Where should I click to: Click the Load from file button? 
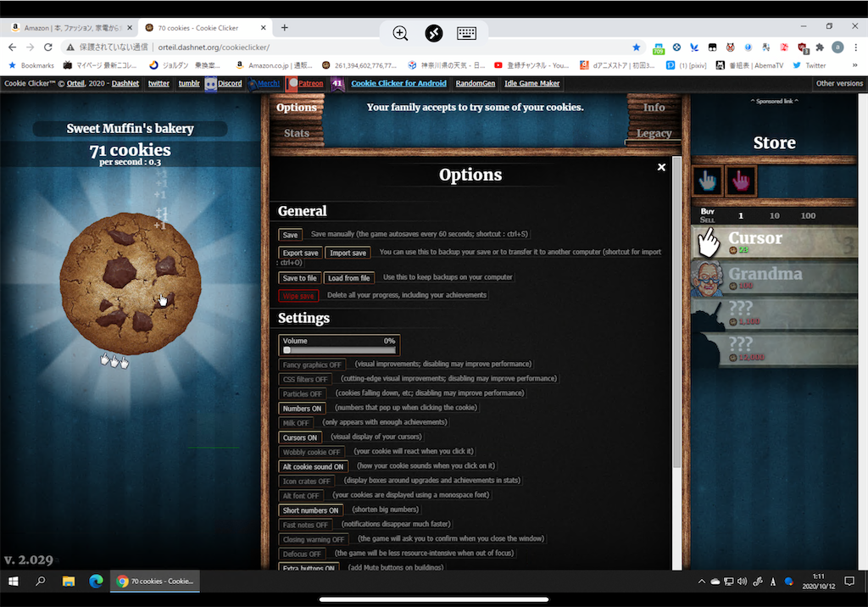point(348,278)
